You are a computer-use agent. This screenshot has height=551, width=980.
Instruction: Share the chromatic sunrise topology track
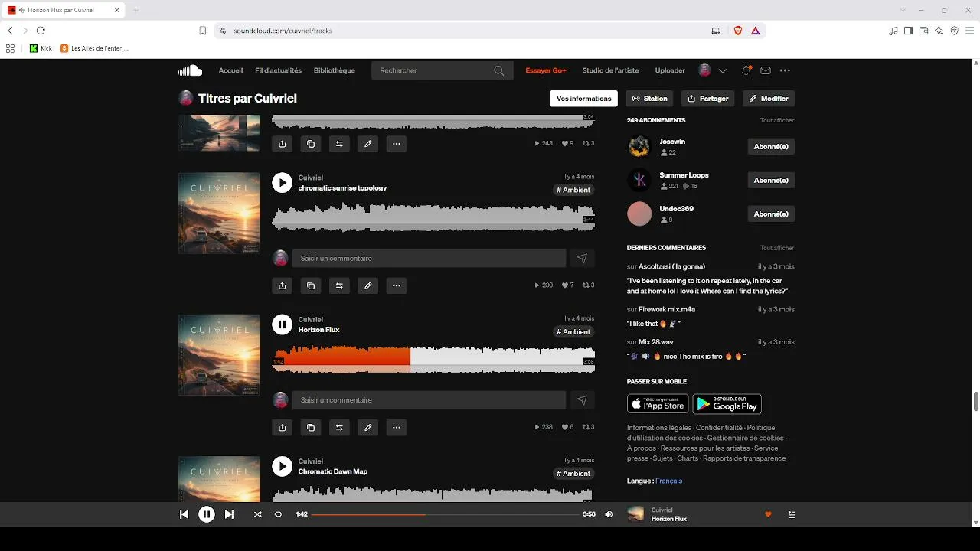pos(283,285)
